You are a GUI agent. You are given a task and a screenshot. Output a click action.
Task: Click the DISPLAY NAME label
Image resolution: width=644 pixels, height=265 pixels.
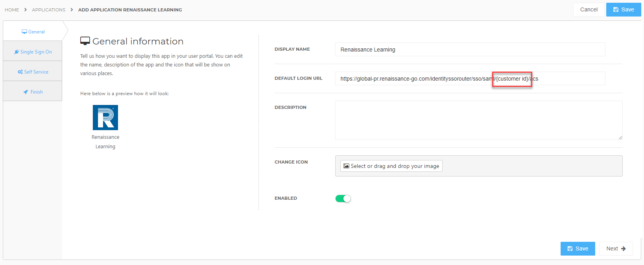point(292,49)
